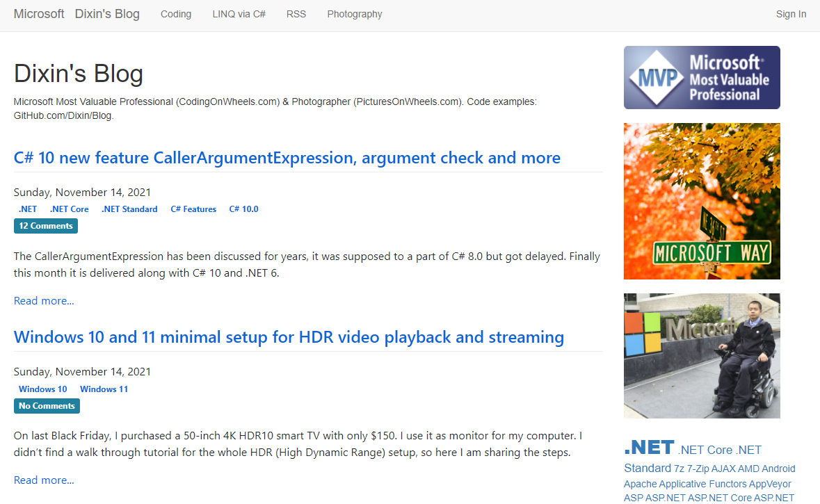The height and width of the screenshot is (504, 820).
Task: Open the RSS feed menu item
Action: pyautogui.click(x=296, y=14)
